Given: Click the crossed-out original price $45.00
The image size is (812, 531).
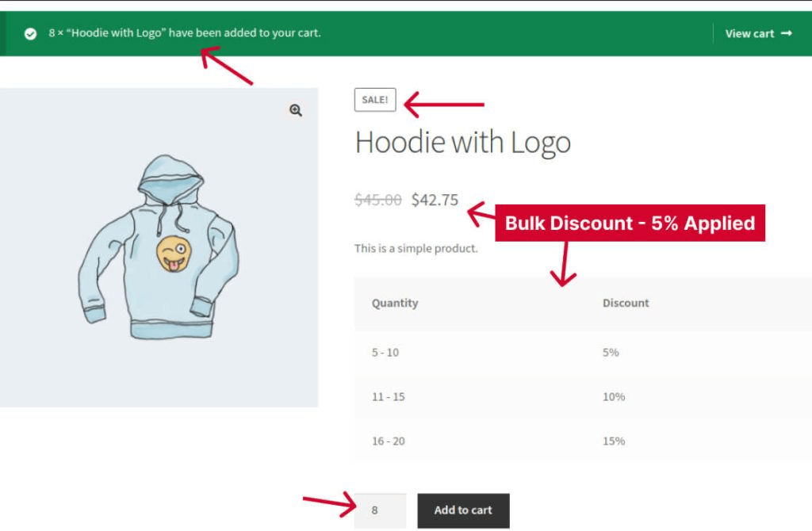Looking at the screenshot, I should 379,201.
